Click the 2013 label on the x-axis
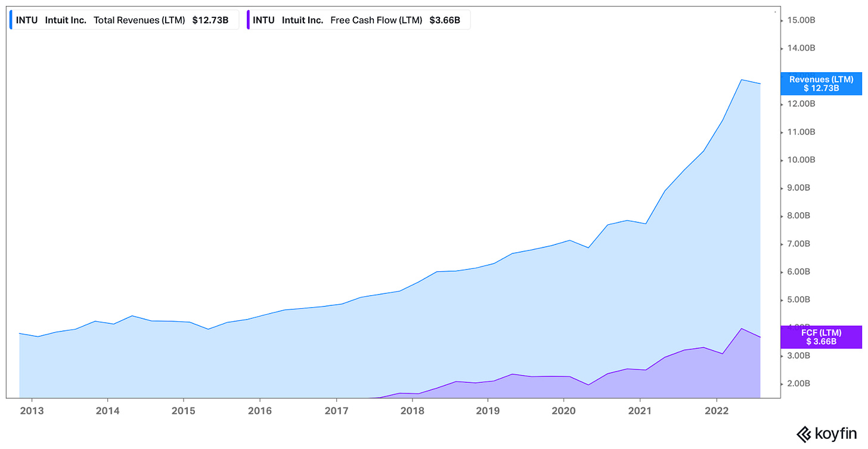This screenshot has height=449, width=868. coord(31,411)
